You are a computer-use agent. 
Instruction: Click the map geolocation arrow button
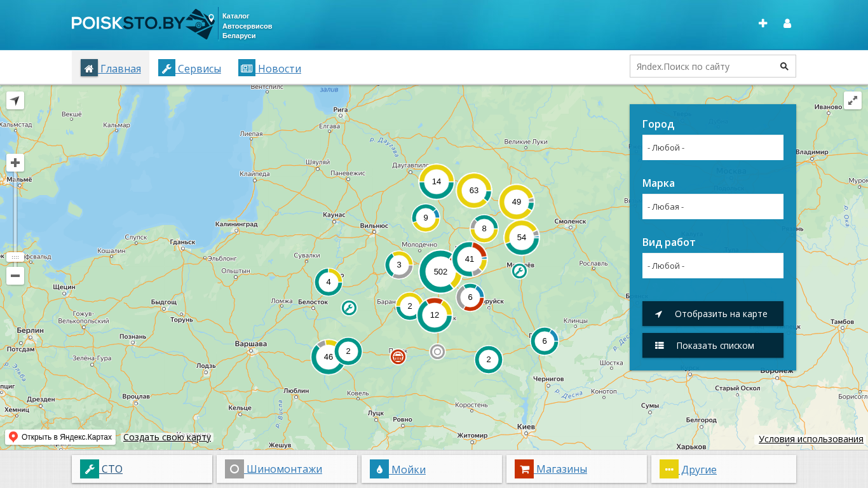point(15,100)
